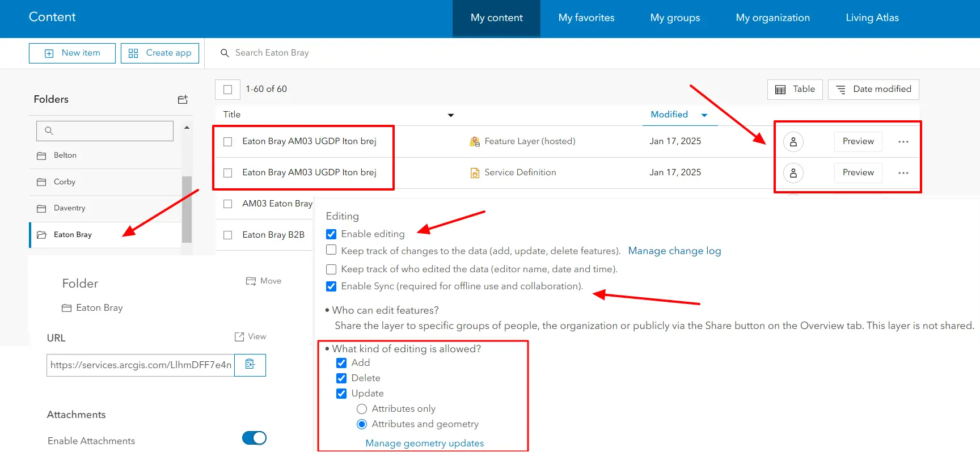Click the Corby folder icon

point(41,182)
